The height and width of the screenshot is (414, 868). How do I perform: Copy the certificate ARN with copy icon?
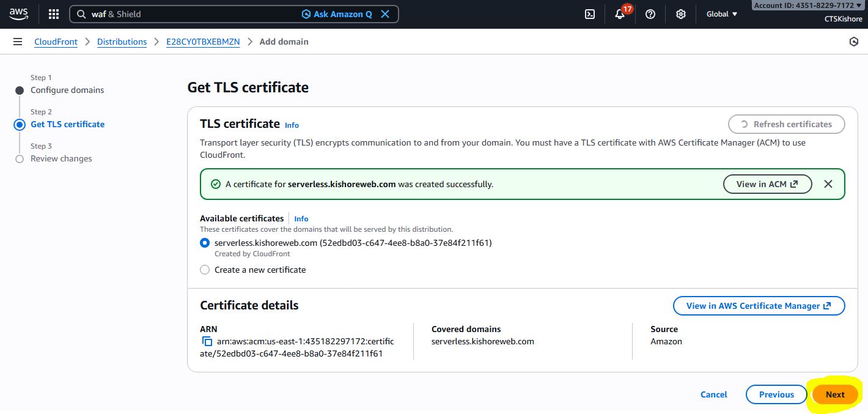point(207,342)
